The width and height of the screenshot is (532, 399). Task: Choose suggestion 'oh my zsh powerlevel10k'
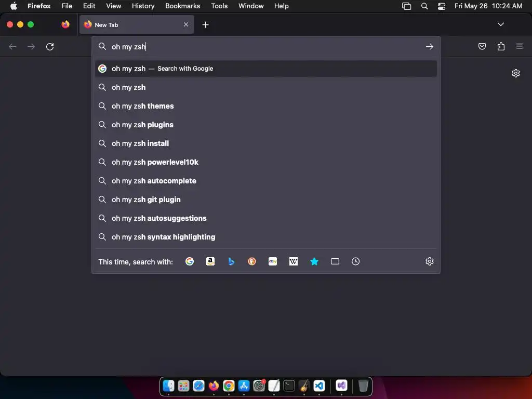coord(265,162)
